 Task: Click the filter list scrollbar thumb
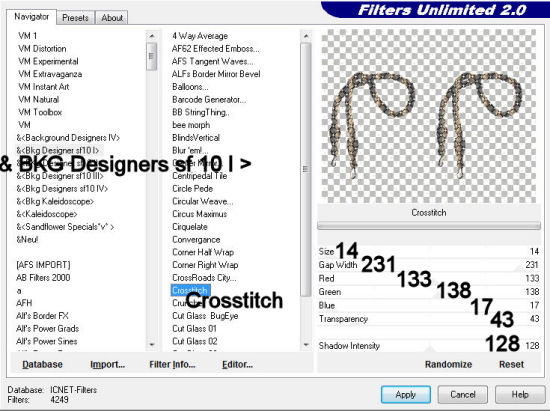coord(306,169)
